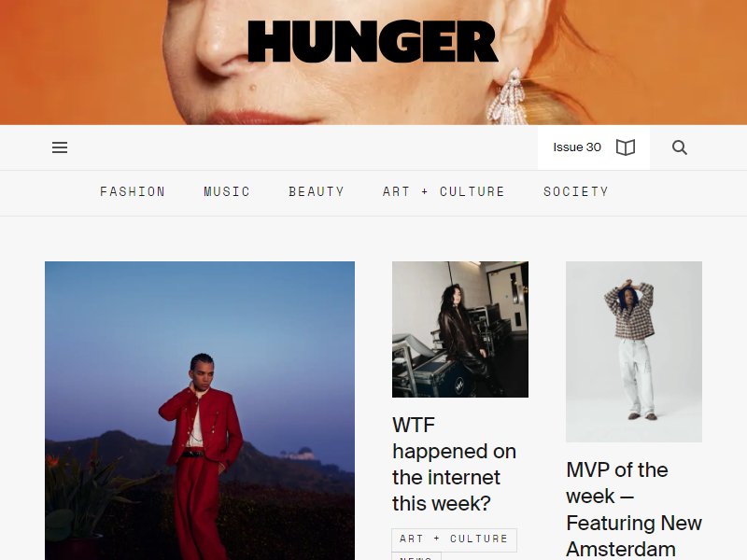Click the earring in the banner photo
Screen dimensions: 747x560
pos(508,98)
